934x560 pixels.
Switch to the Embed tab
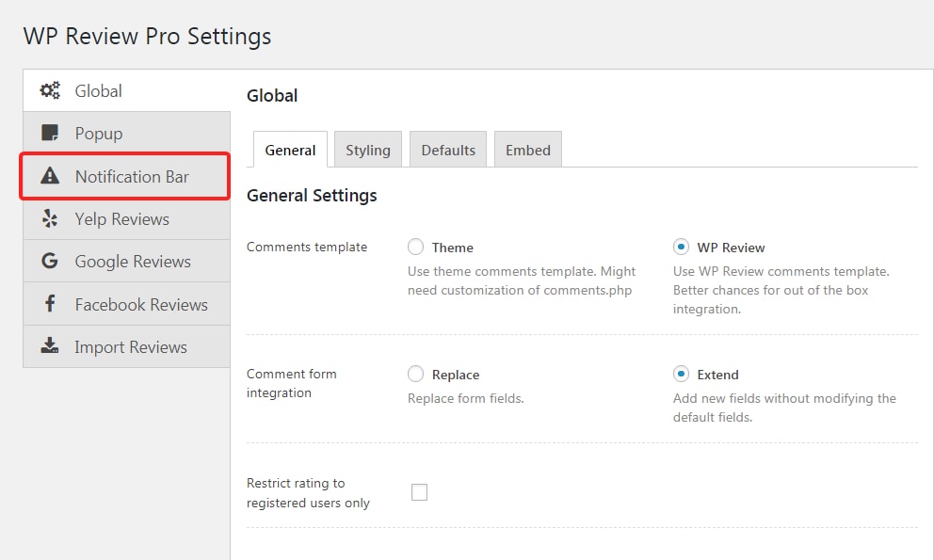tap(527, 151)
